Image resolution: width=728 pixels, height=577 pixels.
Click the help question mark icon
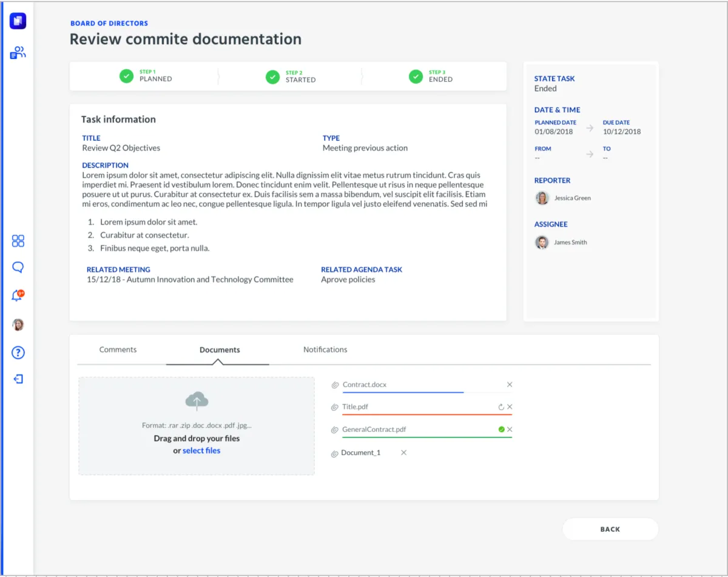pos(18,353)
